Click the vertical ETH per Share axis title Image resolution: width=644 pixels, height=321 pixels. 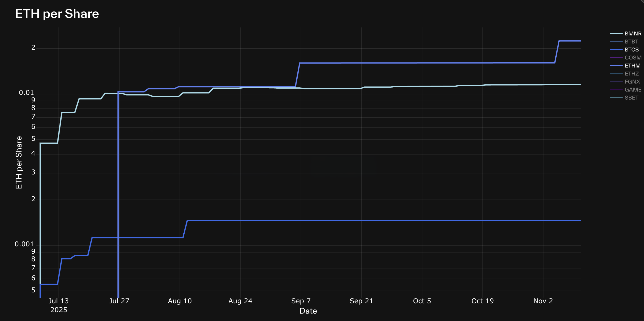(x=19, y=163)
